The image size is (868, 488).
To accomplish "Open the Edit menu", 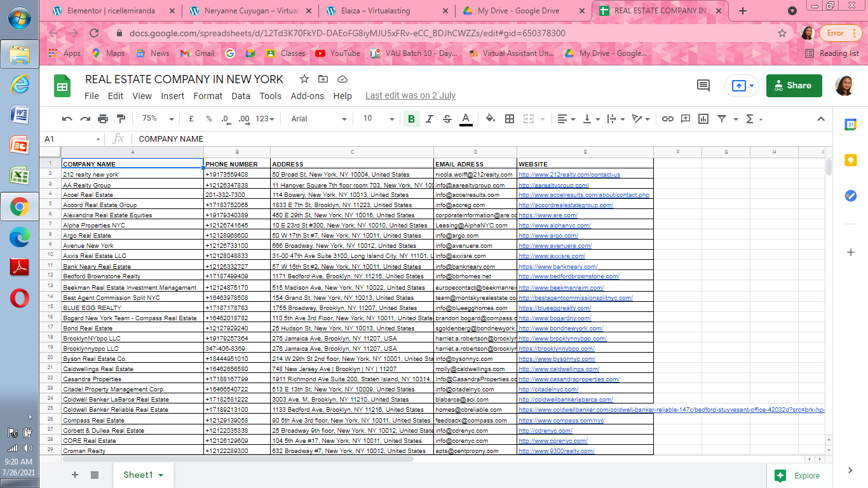I will 116,96.
